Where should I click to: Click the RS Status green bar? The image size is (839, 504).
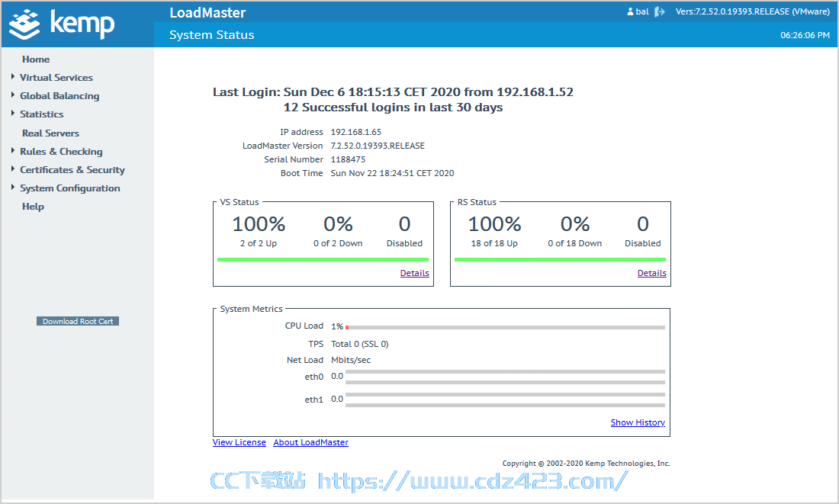click(x=561, y=259)
